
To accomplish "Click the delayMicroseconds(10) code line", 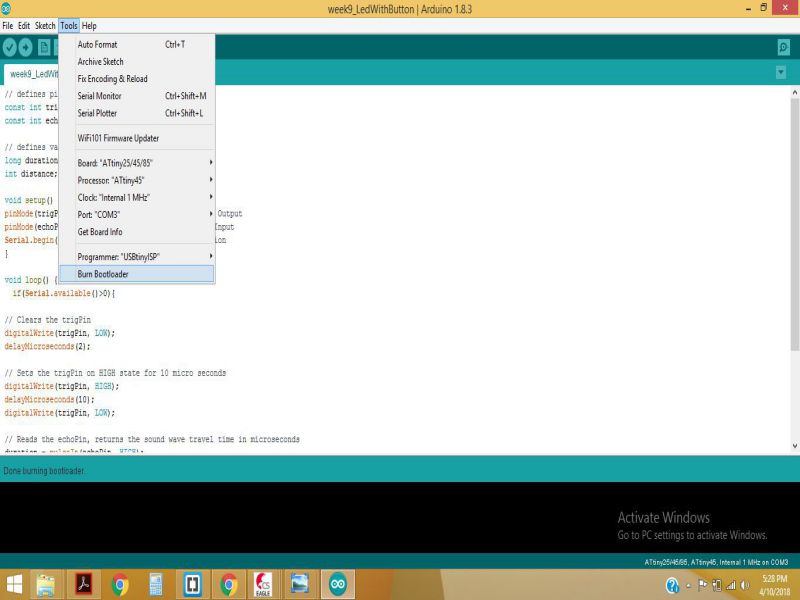I will (x=49, y=399).
